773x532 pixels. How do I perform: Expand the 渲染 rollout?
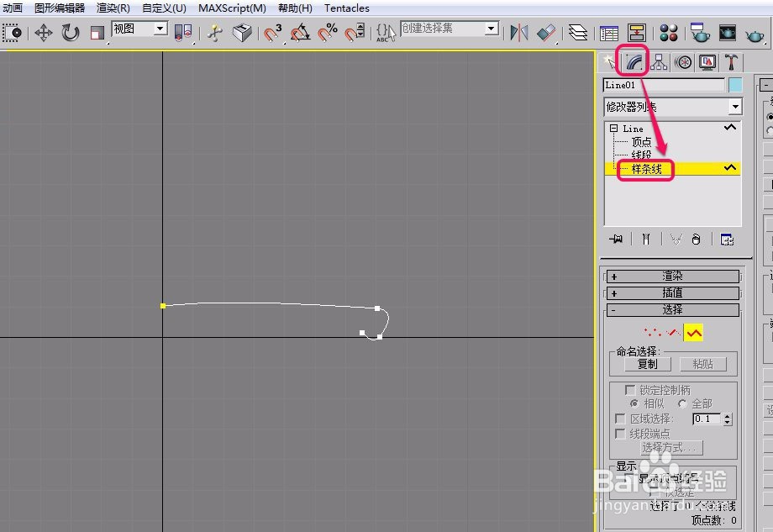672,277
